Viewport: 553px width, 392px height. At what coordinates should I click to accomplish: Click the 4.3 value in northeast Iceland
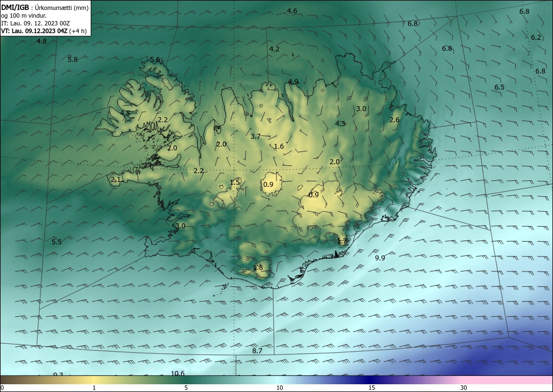[x=340, y=123]
